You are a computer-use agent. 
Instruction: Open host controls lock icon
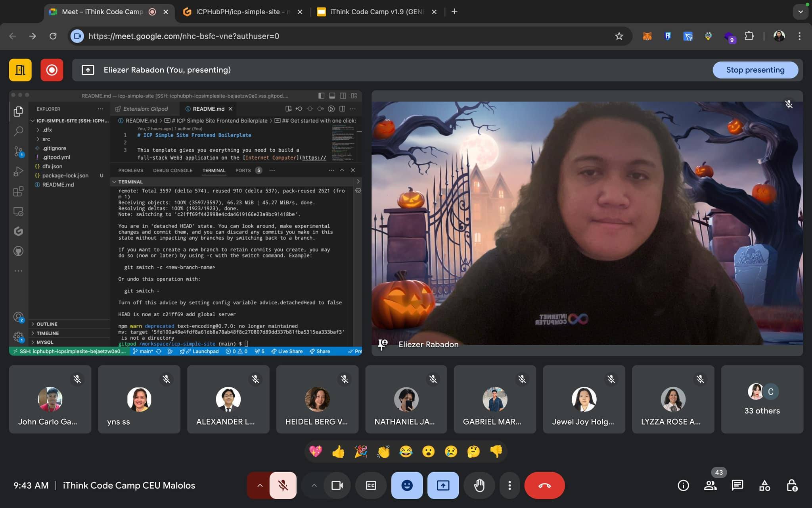(792, 485)
